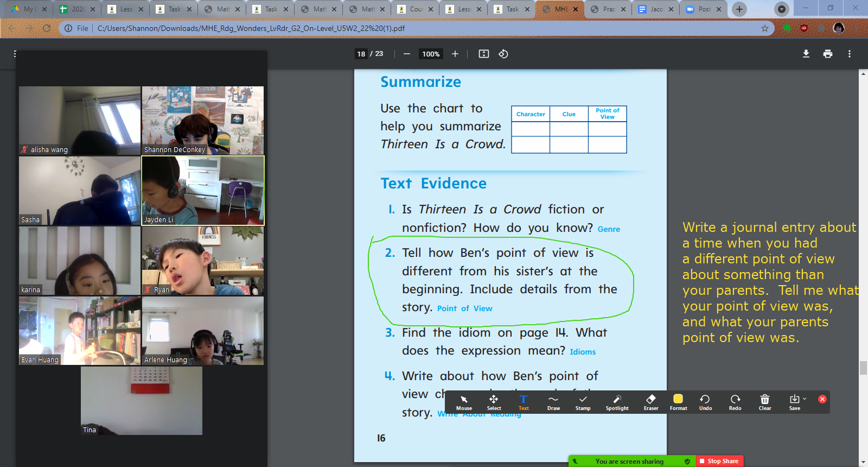Zoom out of the PDF
This screenshot has width=868, height=467.
407,54
